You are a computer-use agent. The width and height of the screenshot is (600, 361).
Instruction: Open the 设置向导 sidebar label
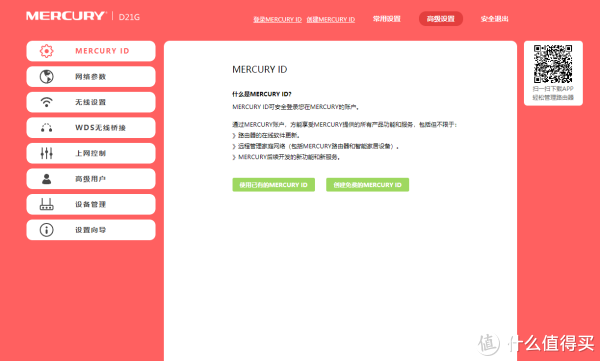(x=90, y=230)
